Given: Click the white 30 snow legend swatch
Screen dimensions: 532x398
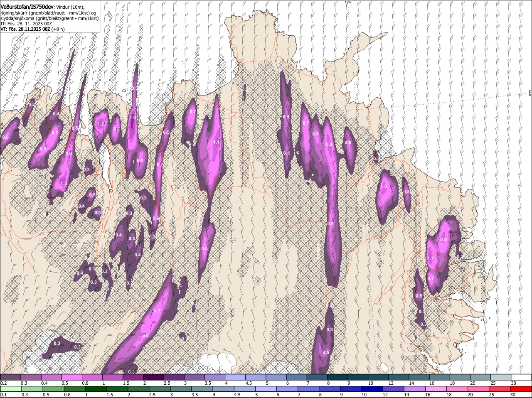Looking at the screenshot, I should pos(522,377).
